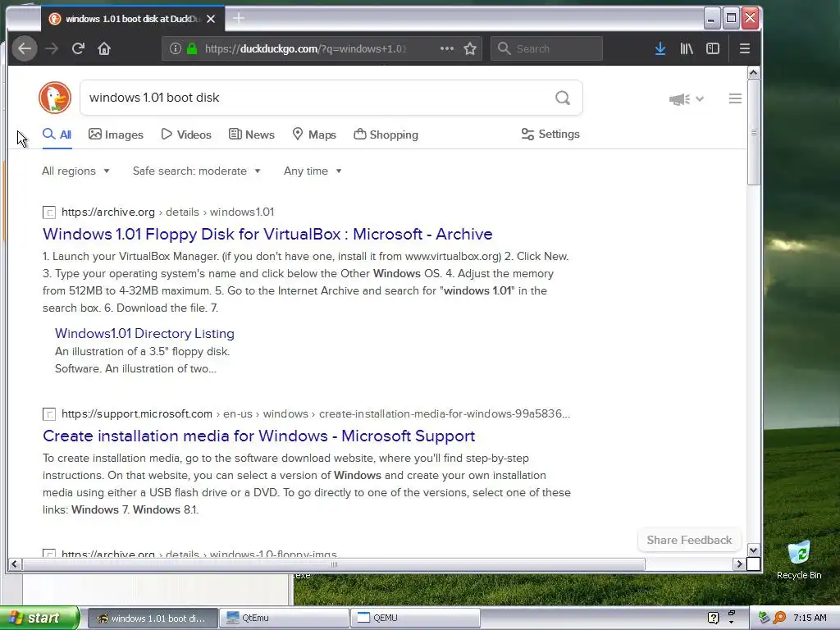Open Create installation media for Windows link

[x=258, y=436]
